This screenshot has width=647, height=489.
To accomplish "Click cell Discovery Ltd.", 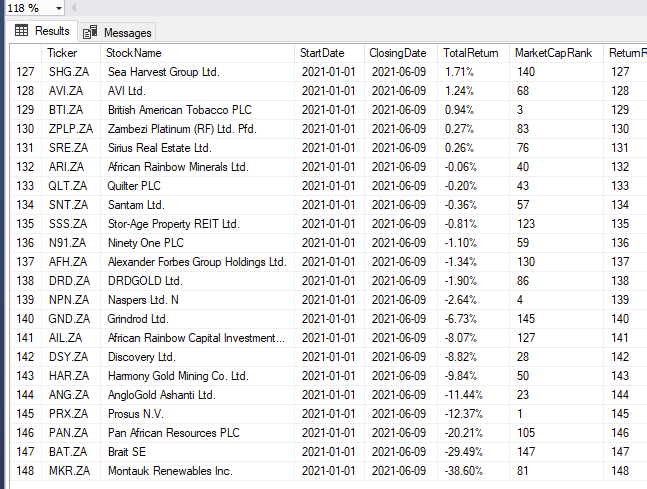I will [198, 357].
